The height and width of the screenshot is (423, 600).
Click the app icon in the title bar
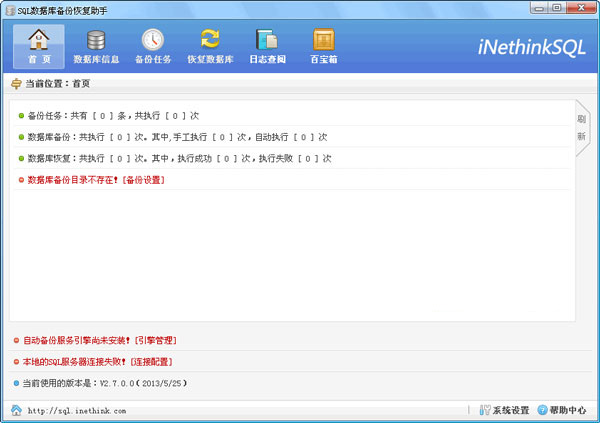tap(10, 8)
